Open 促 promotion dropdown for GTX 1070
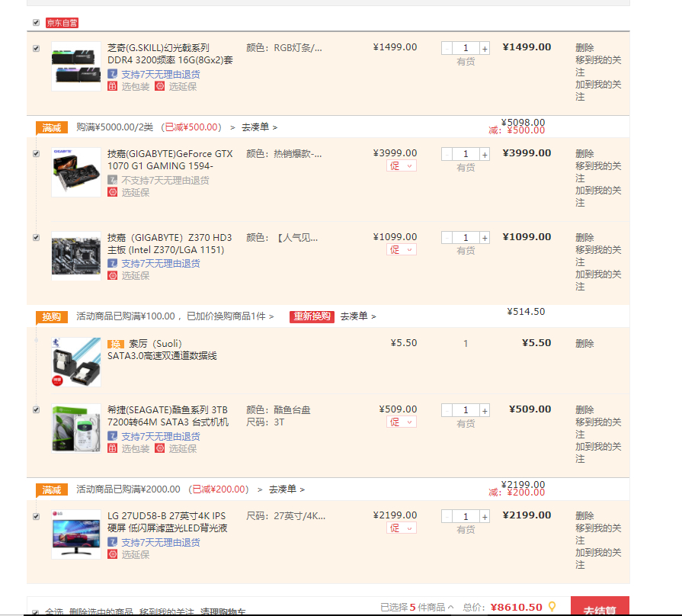Viewport: 682px width, 616px height. (402, 165)
